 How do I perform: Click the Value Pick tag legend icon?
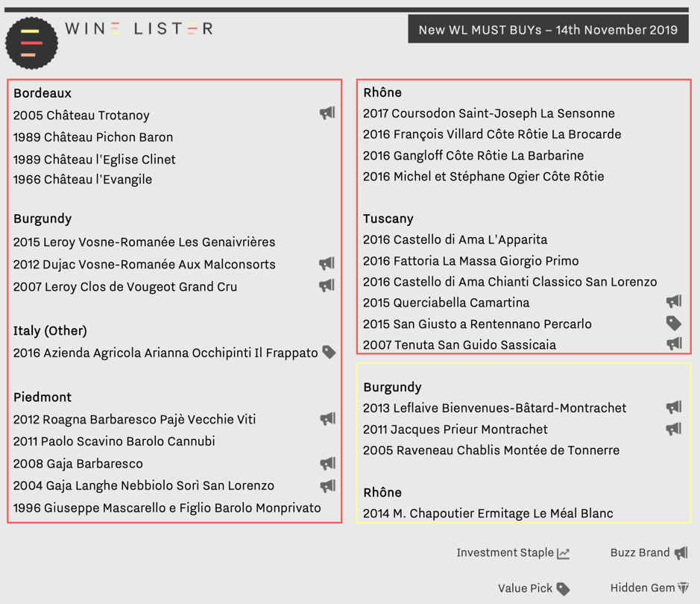564,589
